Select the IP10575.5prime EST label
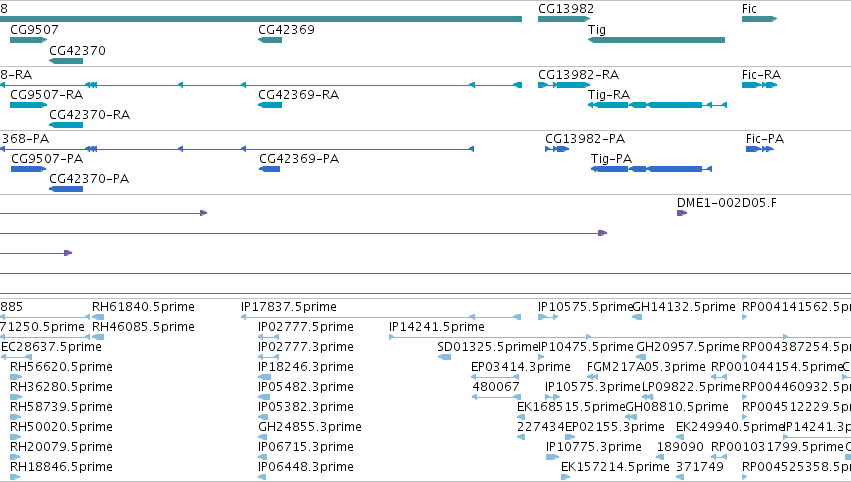851x482 pixels. point(586,307)
